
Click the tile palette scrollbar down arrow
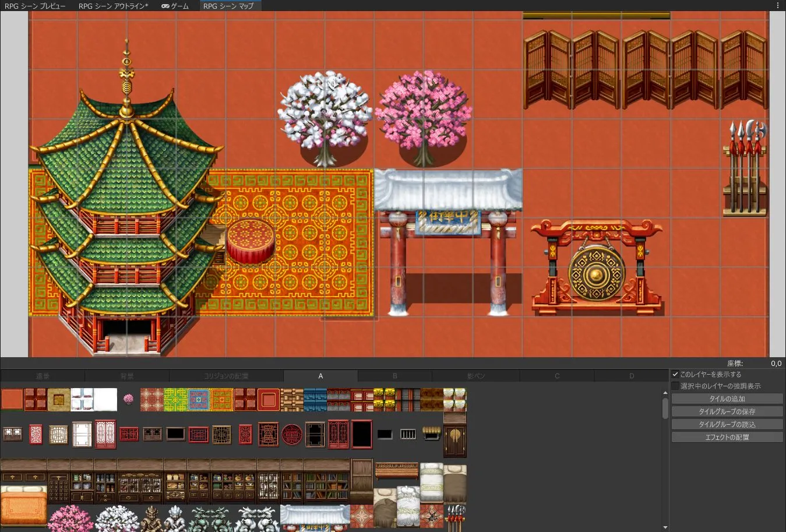[665, 527]
